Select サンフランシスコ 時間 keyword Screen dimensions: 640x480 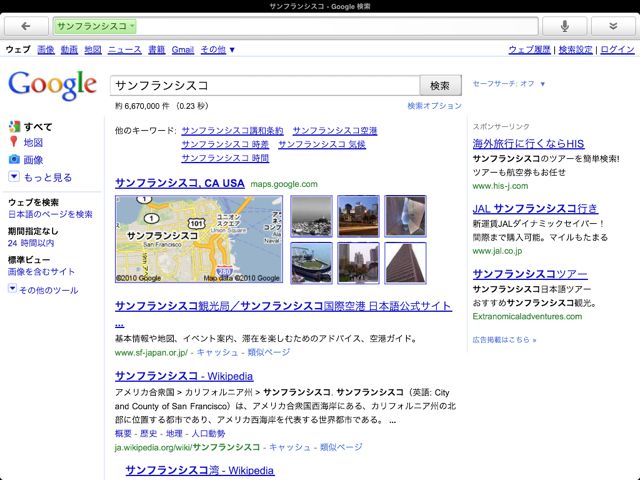point(225,158)
